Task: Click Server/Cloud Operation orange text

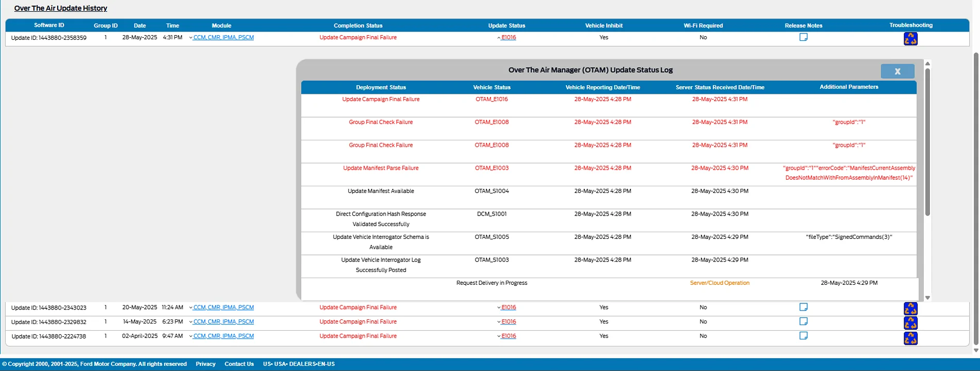Action: coord(720,283)
